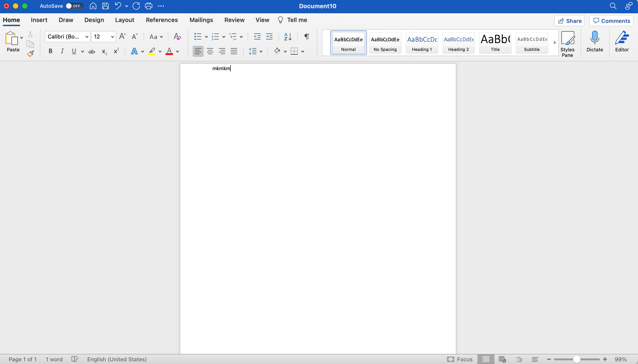This screenshot has width=638, height=364.
Task: Expand the styles gallery arrow
Action: tap(555, 42)
